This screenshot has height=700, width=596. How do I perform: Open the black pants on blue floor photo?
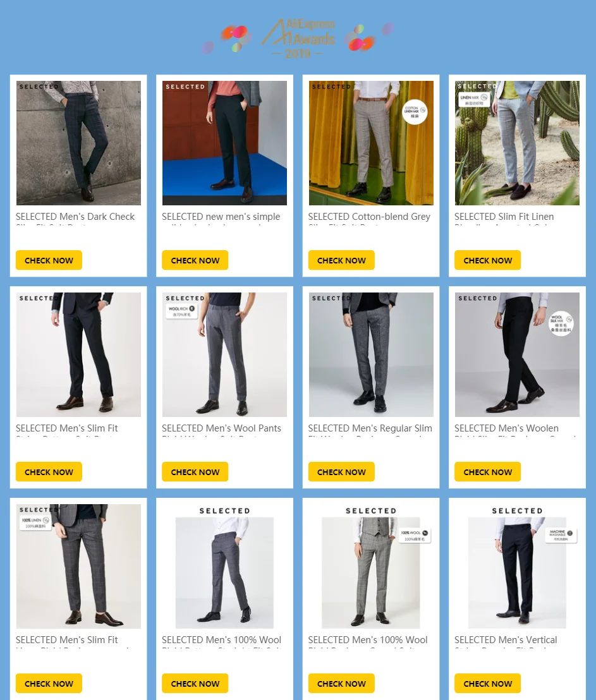click(x=225, y=143)
